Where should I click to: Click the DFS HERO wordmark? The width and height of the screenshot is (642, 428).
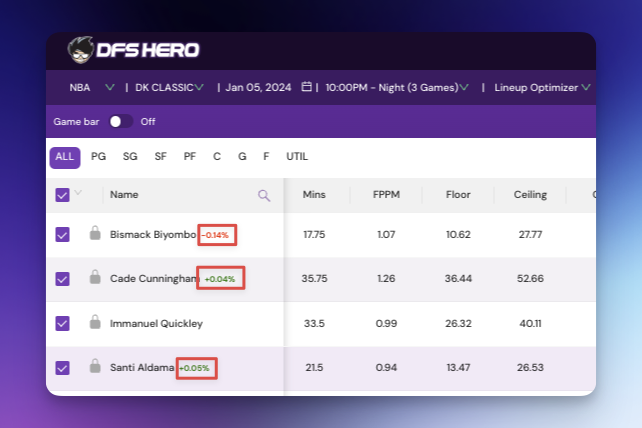[x=148, y=50]
